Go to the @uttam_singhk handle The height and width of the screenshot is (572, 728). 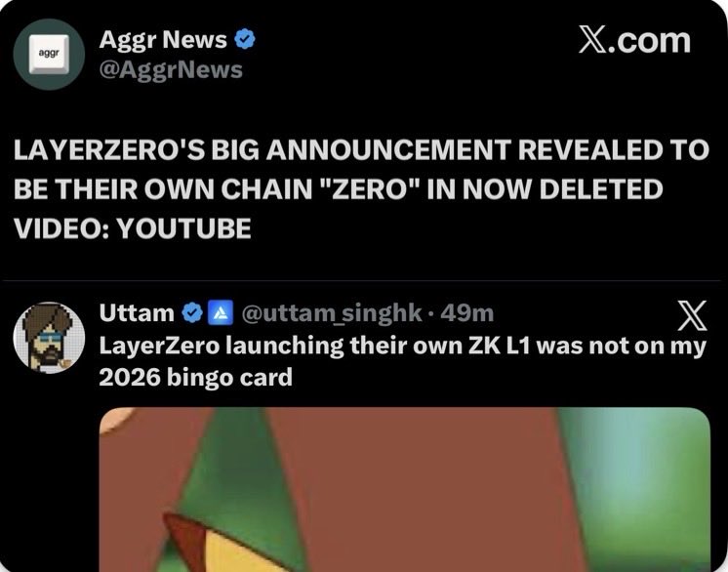[331, 313]
